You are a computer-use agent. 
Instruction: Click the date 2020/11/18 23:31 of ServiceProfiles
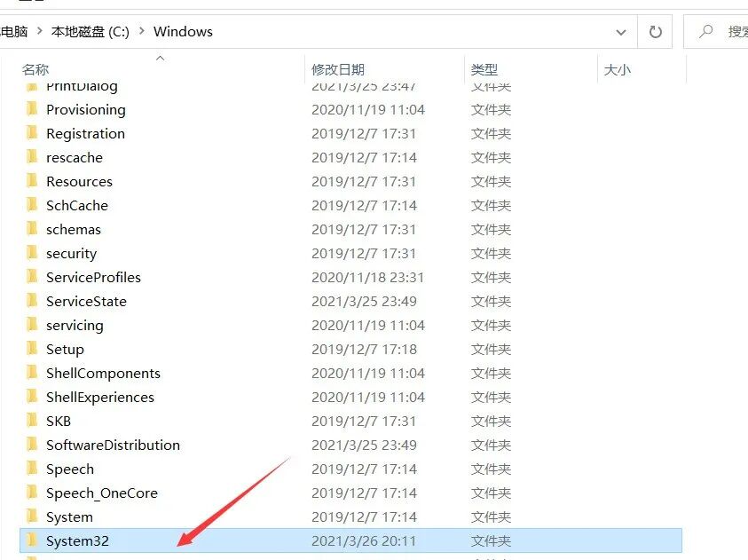368,278
